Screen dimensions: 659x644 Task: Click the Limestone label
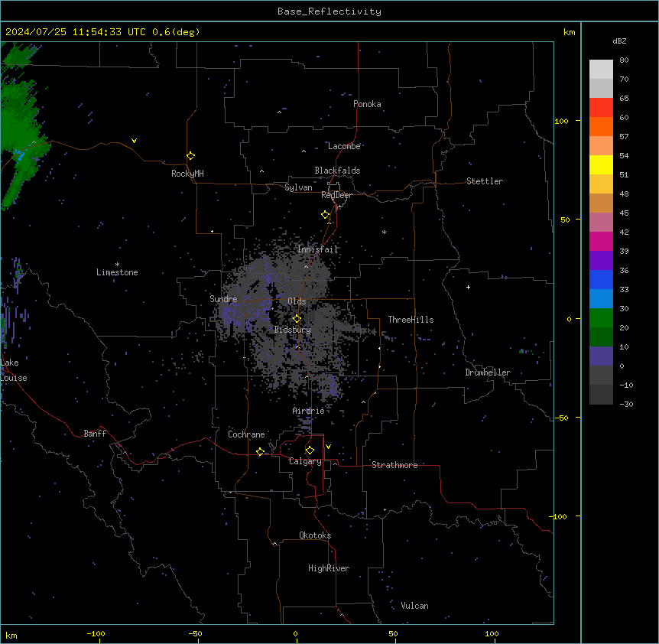pyautogui.click(x=117, y=272)
